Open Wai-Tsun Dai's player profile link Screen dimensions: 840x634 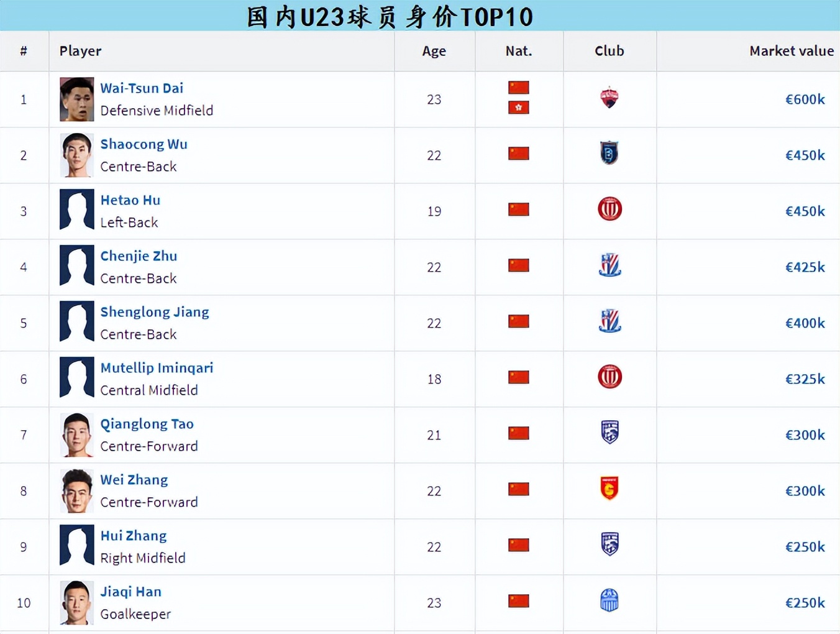[x=142, y=88]
